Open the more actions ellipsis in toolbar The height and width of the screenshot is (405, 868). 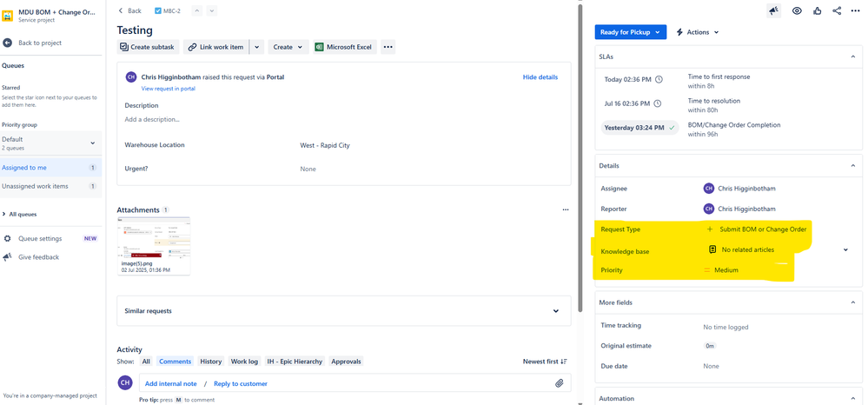(x=388, y=47)
